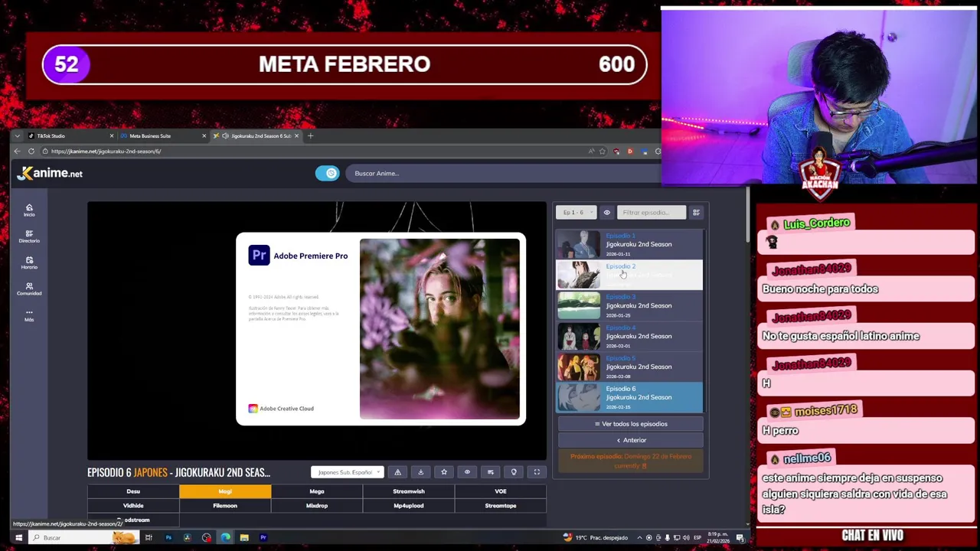Viewport: 980px width, 551px height.
Task: Click the fullscreen expand icon under the player
Action: click(x=537, y=472)
